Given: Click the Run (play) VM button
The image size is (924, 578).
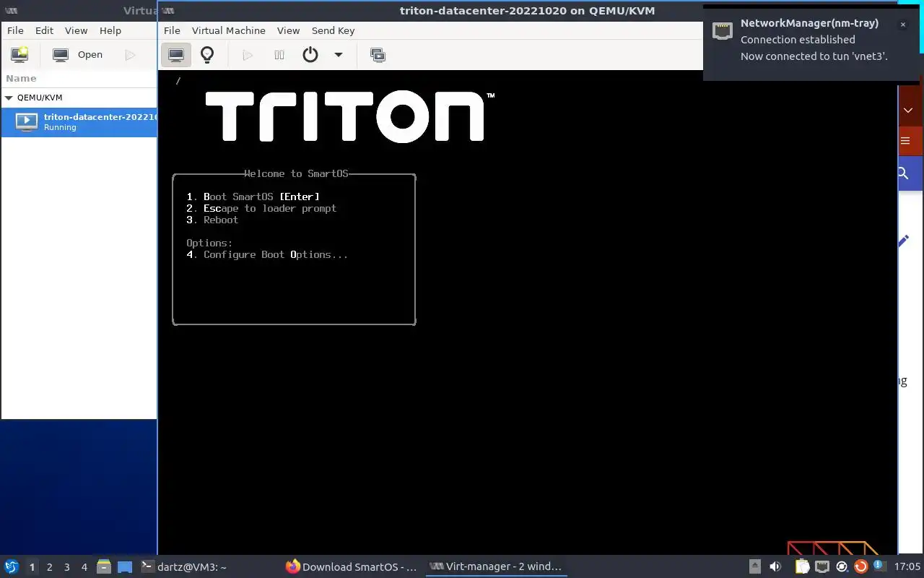Looking at the screenshot, I should click(248, 55).
